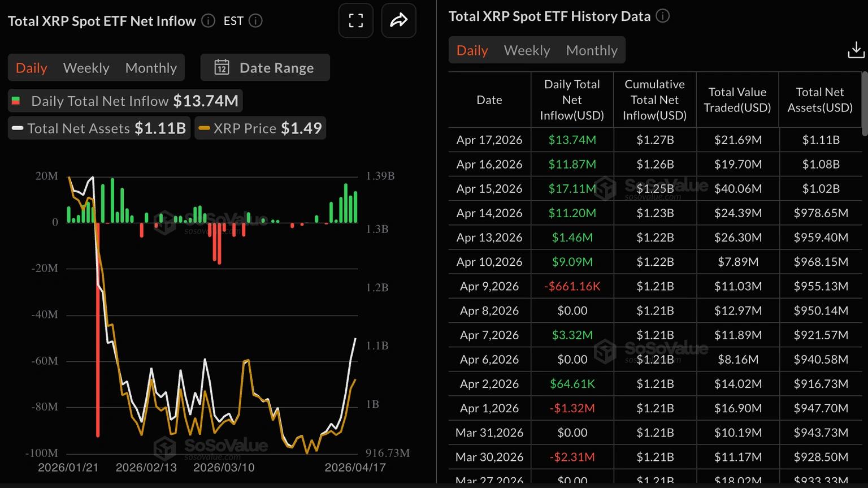Click info icon beside Net Inflow title
Screen dimensions: 868x488
point(209,21)
